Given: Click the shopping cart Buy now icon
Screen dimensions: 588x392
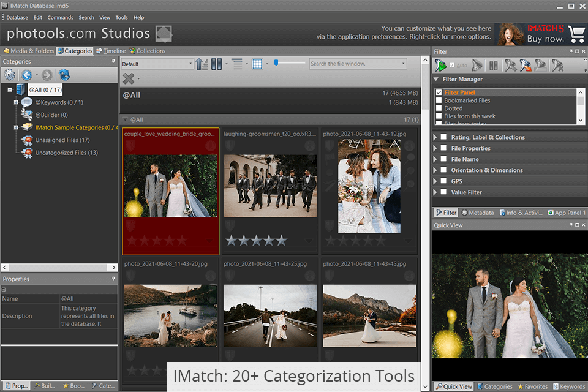Looking at the screenshot, I should tap(576, 34).
